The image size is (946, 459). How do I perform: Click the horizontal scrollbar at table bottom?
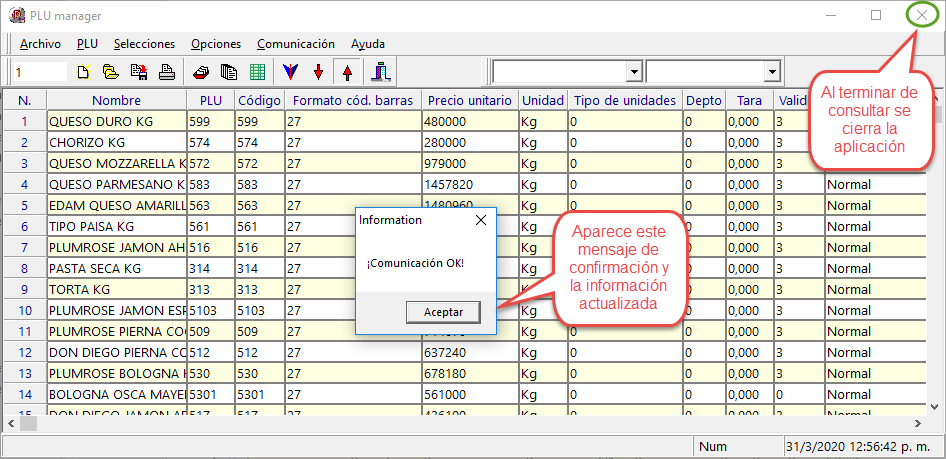pyautogui.click(x=400, y=423)
